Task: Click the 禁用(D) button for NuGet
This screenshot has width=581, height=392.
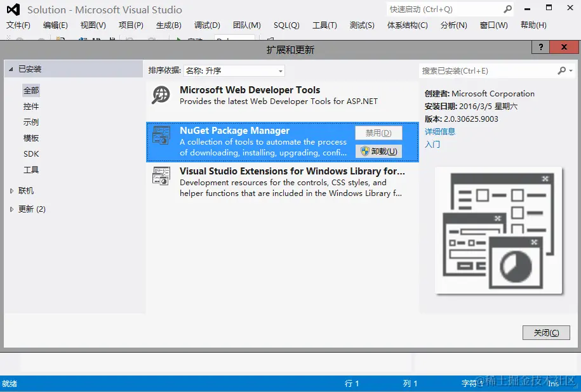Action: [x=378, y=133]
